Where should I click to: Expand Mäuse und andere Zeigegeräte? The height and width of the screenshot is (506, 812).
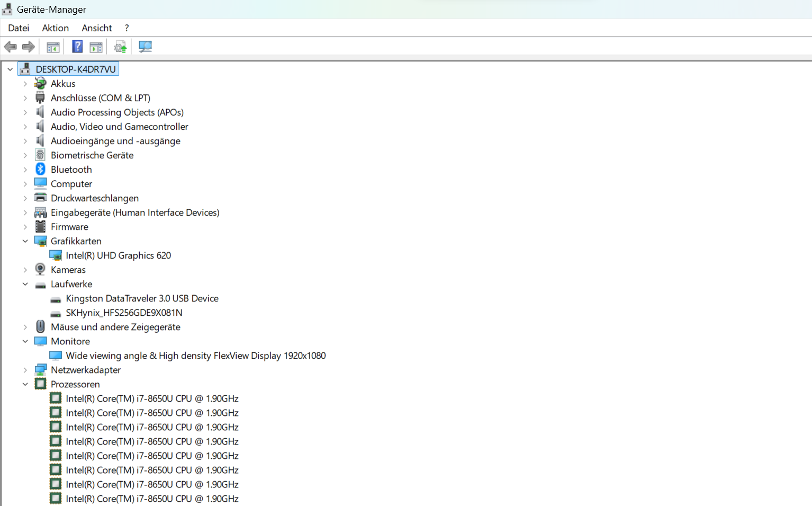(25, 327)
